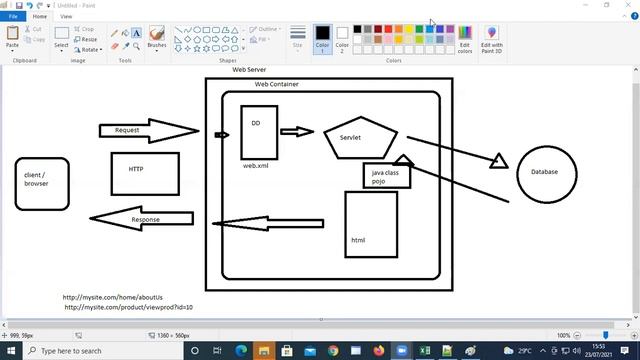
Task: Open the Resize dialog
Action: click(86, 40)
